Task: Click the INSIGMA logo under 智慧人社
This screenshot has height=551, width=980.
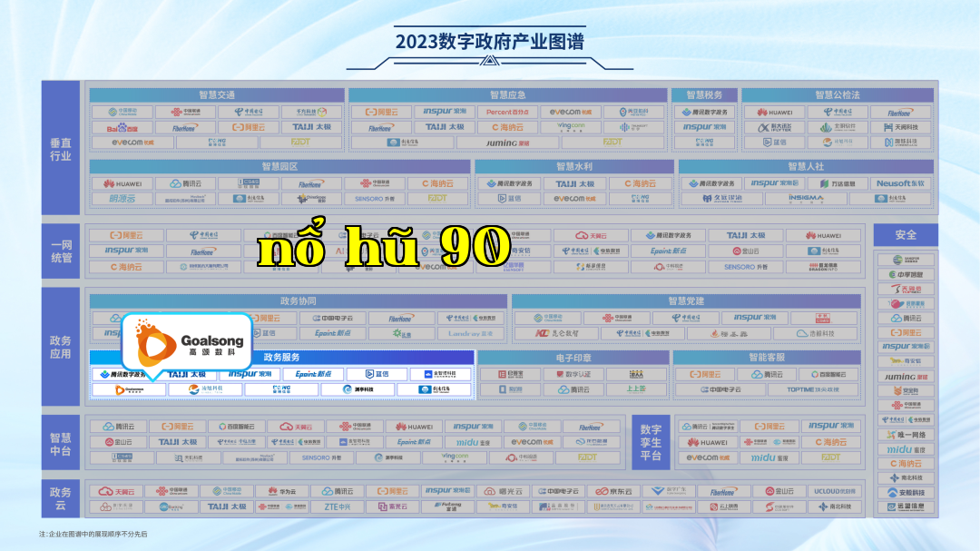Action: click(807, 198)
